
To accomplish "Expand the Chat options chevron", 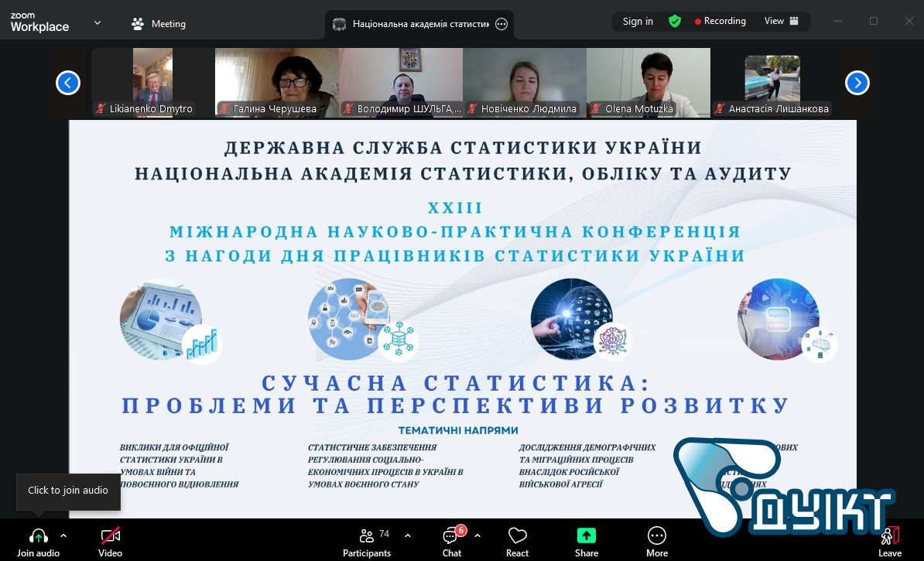I will tap(477, 535).
